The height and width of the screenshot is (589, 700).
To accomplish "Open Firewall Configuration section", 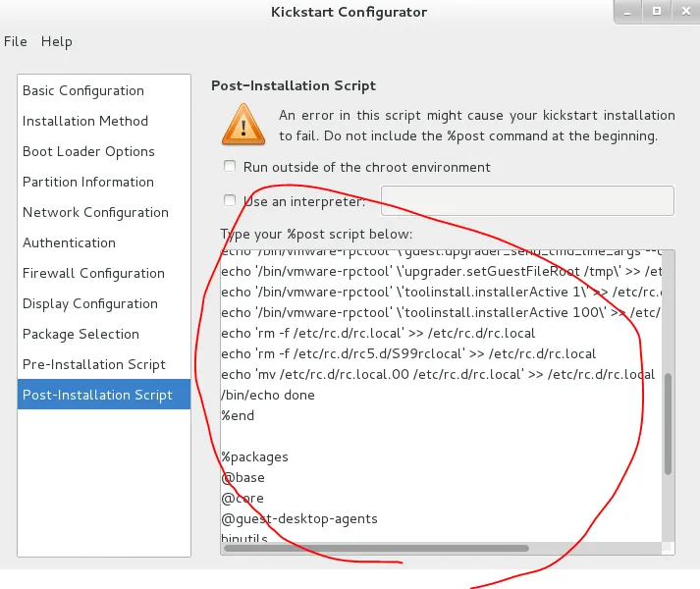I will [93, 273].
